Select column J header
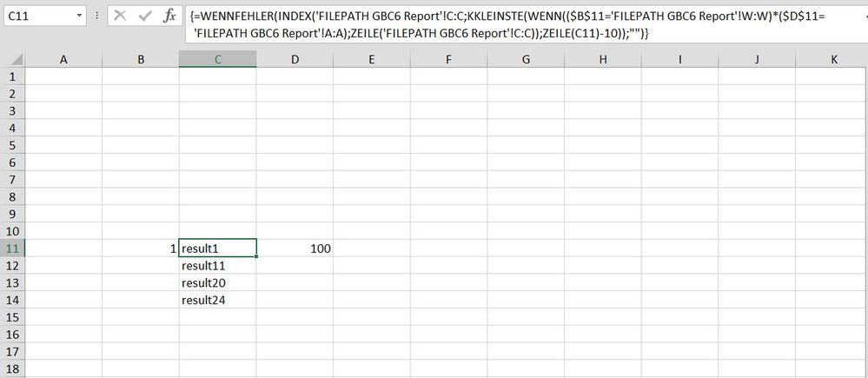Screen dimensions: 868x378 point(756,59)
